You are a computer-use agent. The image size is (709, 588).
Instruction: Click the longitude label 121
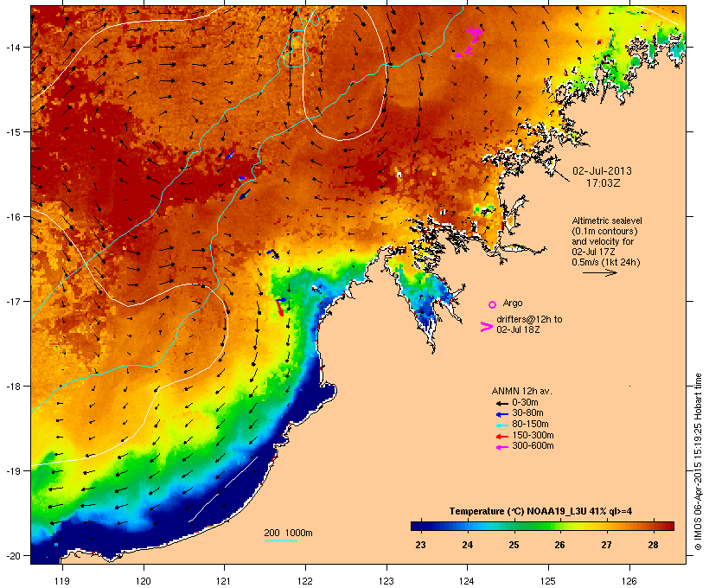(224, 581)
